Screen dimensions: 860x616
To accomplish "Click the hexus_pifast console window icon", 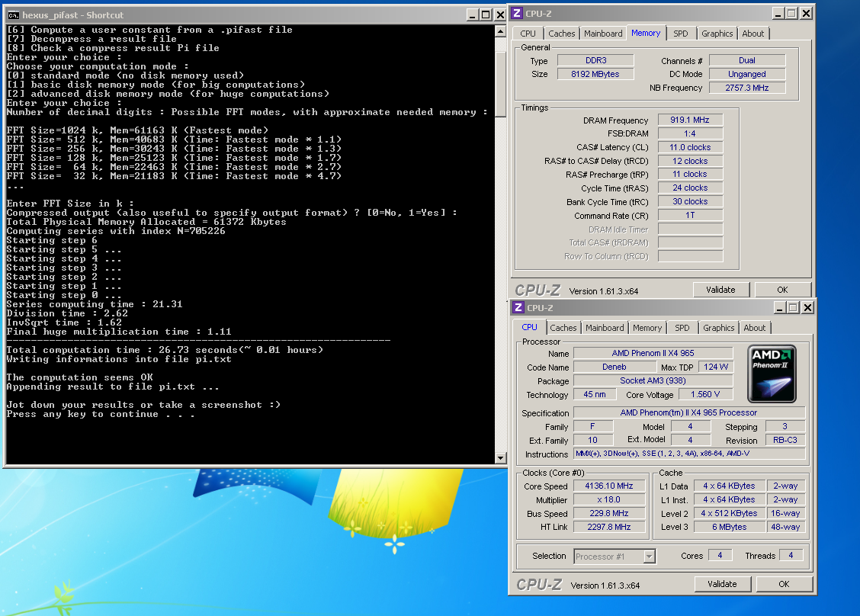I will [14, 15].
